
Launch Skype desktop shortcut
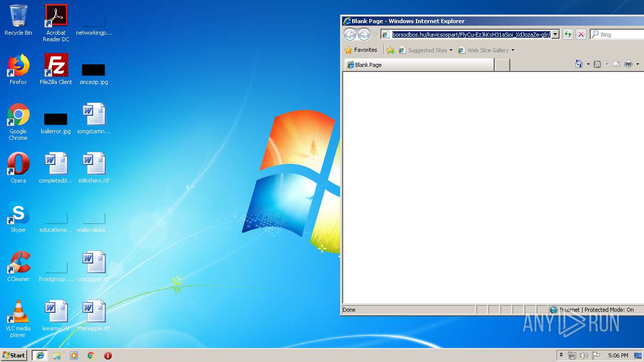[18, 217]
